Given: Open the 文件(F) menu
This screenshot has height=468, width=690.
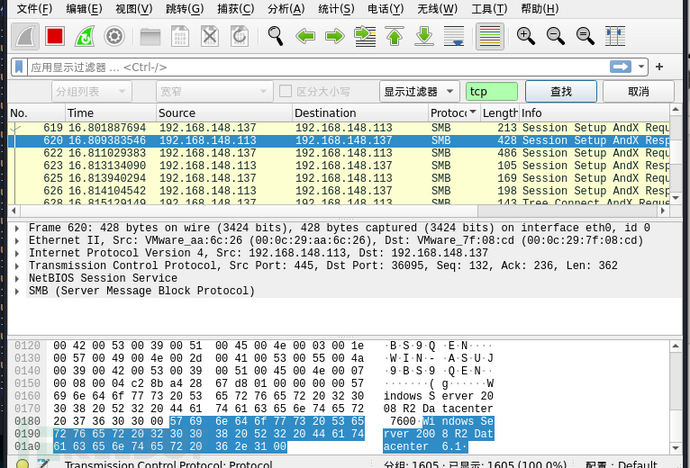Looking at the screenshot, I should point(34,8).
